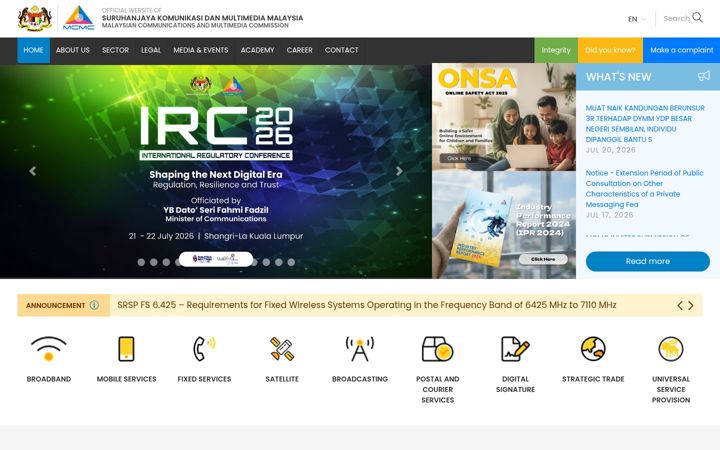Click the Announcement info icon
Image resolution: width=720 pixels, height=450 pixels.
[94, 305]
